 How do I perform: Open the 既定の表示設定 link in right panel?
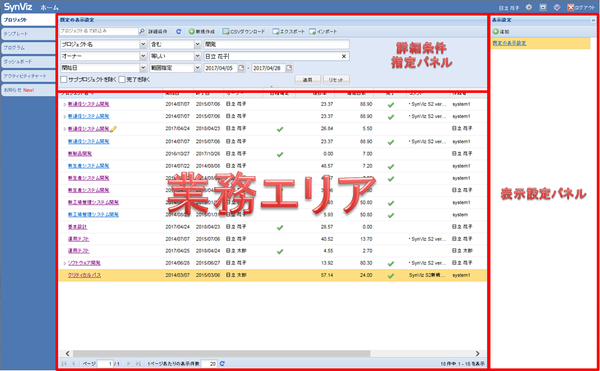click(509, 43)
